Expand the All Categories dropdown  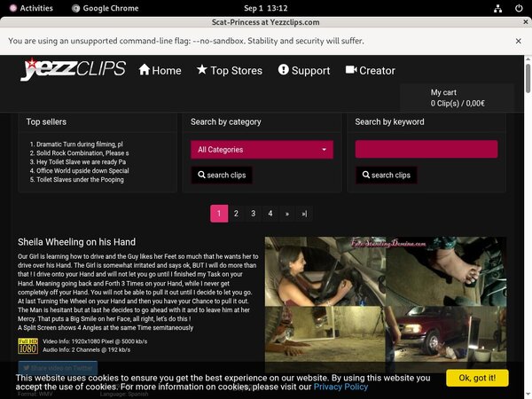click(x=262, y=150)
